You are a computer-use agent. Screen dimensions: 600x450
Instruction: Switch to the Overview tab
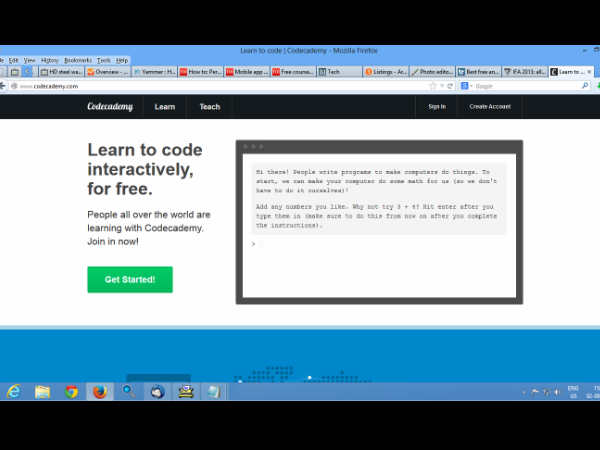click(x=108, y=72)
